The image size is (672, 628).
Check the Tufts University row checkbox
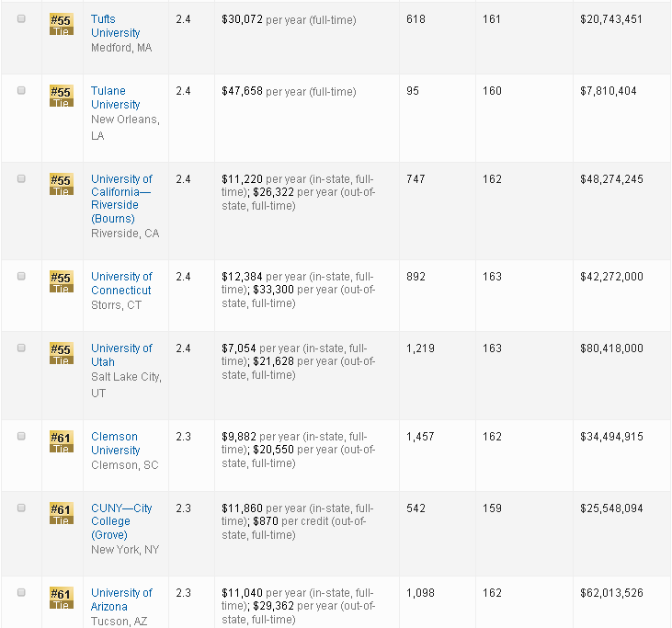coord(21,19)
